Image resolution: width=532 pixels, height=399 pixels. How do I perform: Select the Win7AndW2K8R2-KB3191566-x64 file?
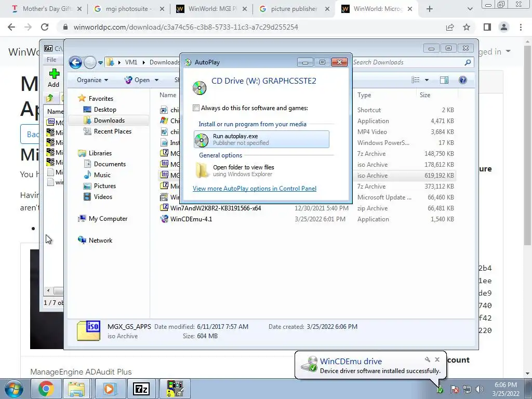(x=216, y=208)
